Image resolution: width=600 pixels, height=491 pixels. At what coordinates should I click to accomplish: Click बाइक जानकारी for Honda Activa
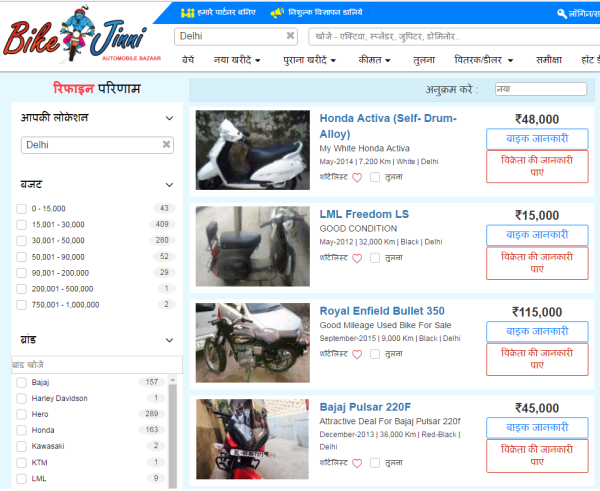point(537,139)
